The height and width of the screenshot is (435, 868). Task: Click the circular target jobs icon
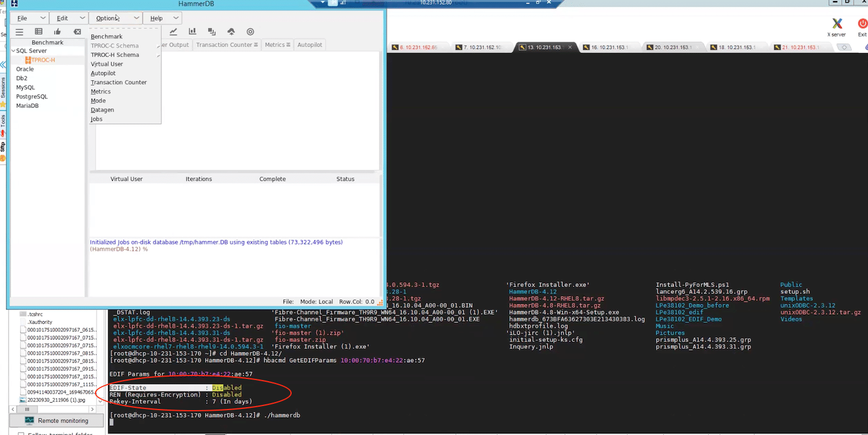tap(251, 32)
